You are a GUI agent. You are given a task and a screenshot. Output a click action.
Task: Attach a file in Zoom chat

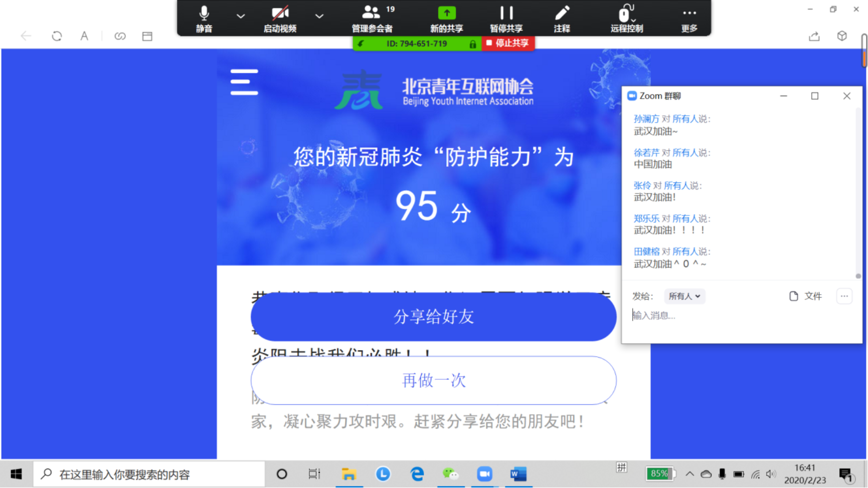805,296
